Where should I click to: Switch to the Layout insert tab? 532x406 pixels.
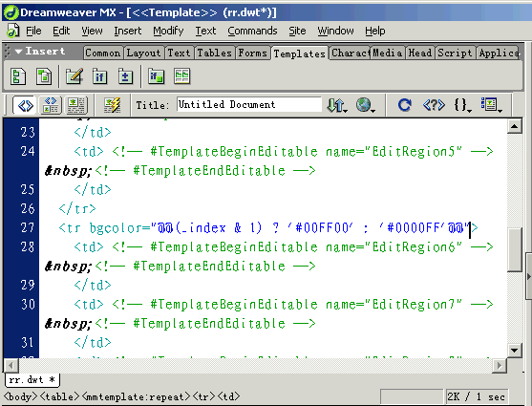point(143,53)
